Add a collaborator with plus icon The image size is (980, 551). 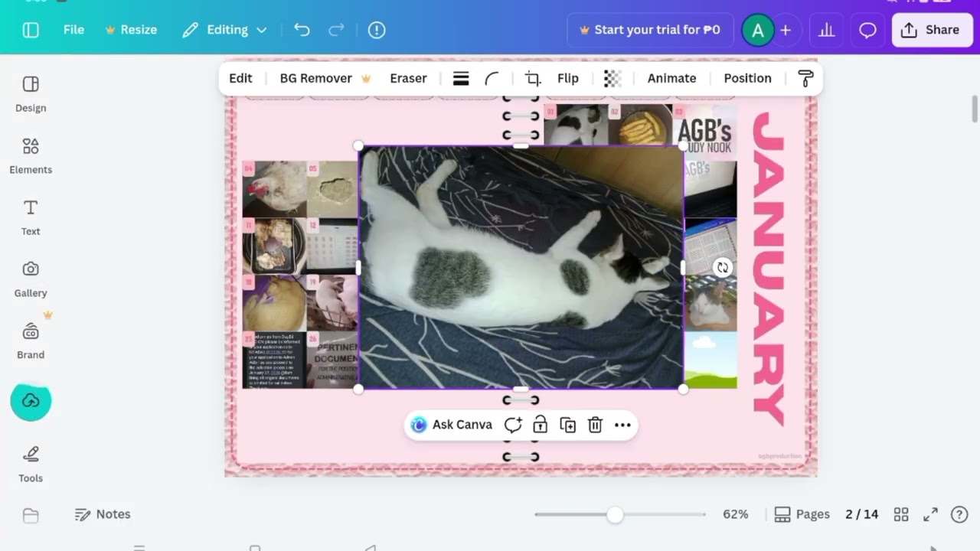point(786,31)
